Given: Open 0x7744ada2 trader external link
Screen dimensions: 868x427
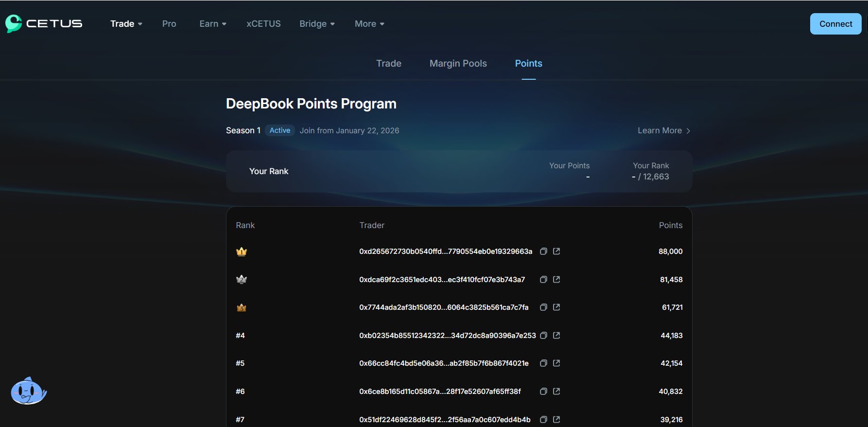Looking at the screenshot, I should tap(556, 307).
